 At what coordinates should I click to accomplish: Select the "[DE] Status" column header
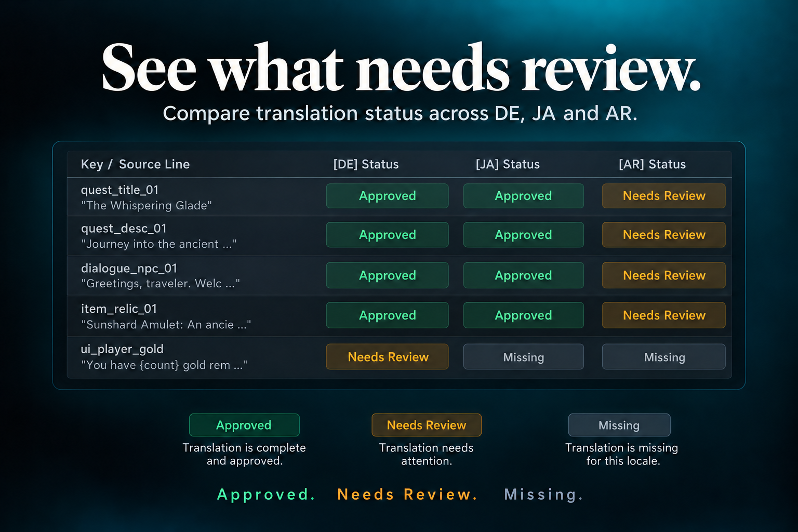click(366, 164)
